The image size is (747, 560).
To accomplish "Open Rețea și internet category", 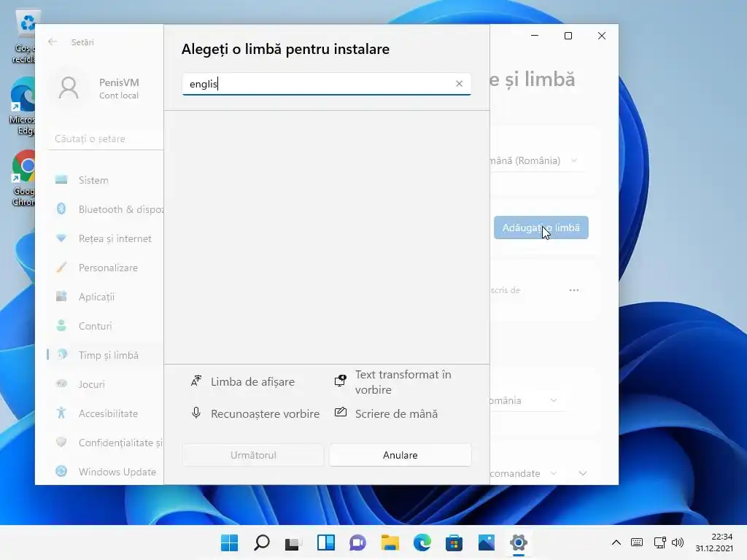I will tap(106, 238).
